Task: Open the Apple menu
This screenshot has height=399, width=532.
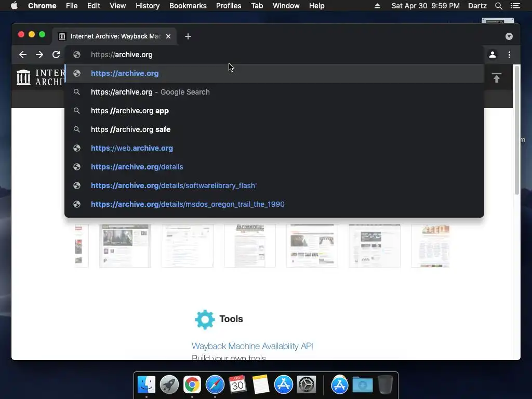Action: (14, 6)
